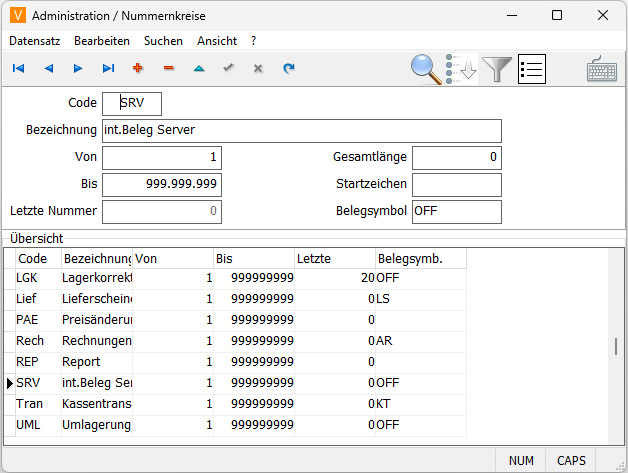This screenshot has width=628, height=473.
Task: Open the Suchen menu
Action: click(x=163, y=41)
